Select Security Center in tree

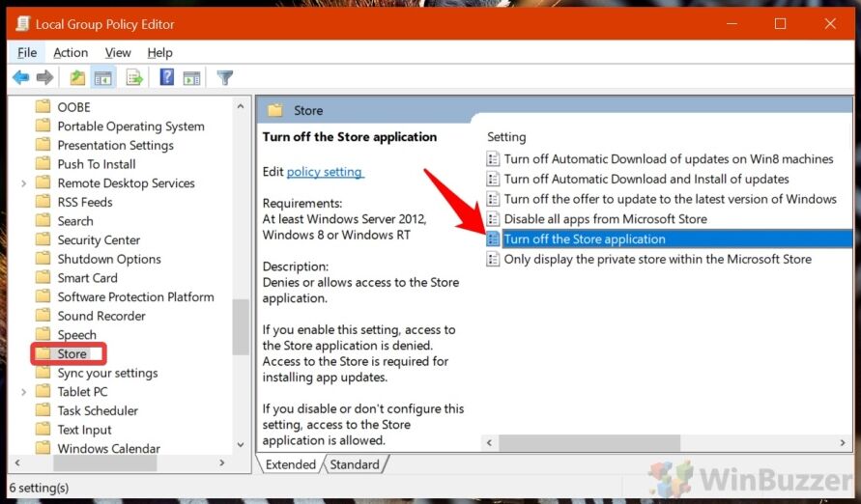tap(99, 239)
